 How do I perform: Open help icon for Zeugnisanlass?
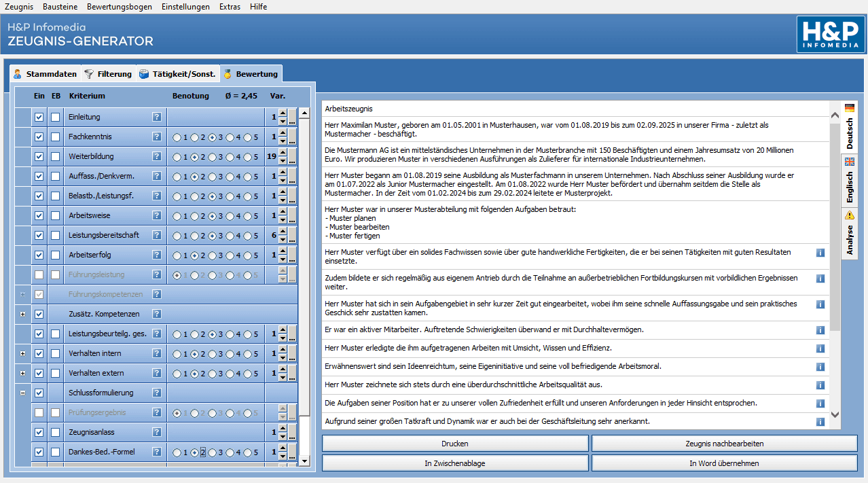(x=156, y=432)
